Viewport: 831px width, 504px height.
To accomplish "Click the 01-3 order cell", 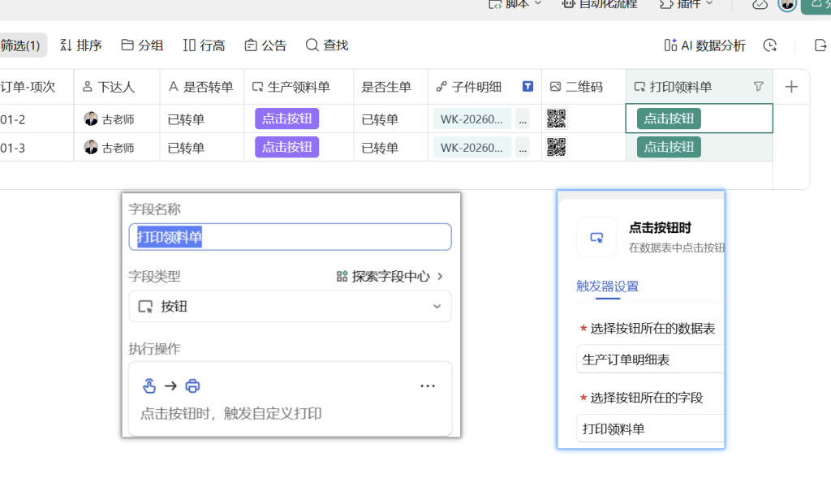I will coord(37,148).
